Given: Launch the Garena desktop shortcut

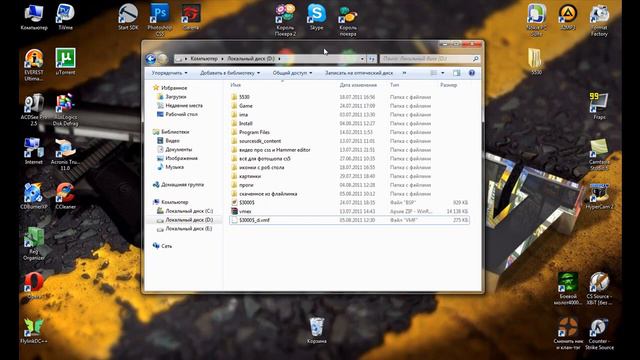Looking at the screenshot, I should [191, 17].
